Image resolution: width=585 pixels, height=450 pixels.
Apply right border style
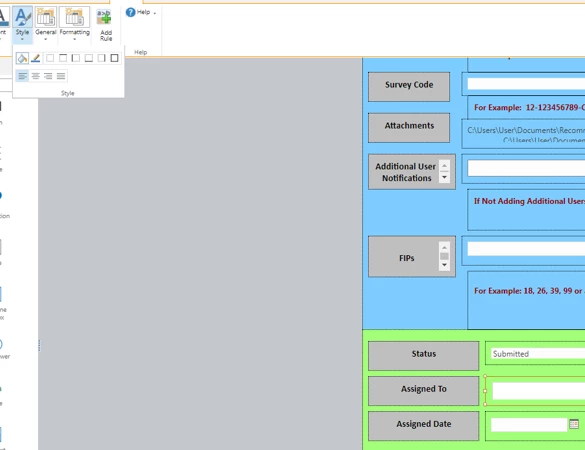[101, 58]
